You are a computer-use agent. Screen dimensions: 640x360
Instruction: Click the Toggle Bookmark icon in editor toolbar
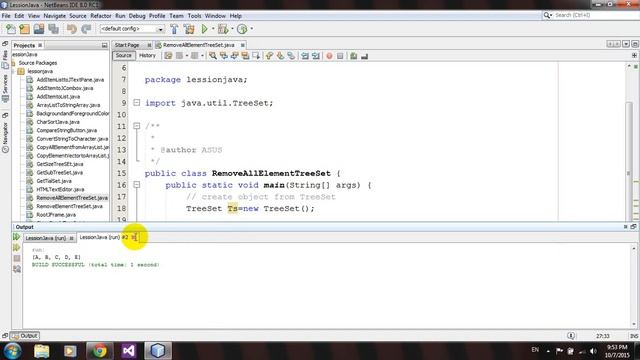pyautogui.click(x=291, y=56)
